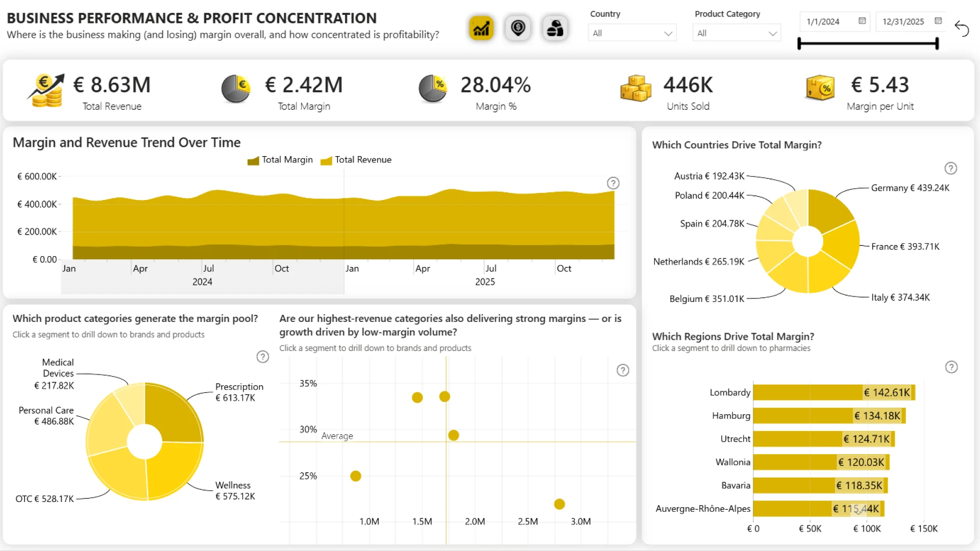Select the Lombardy bar

click(x=807, y=393)
